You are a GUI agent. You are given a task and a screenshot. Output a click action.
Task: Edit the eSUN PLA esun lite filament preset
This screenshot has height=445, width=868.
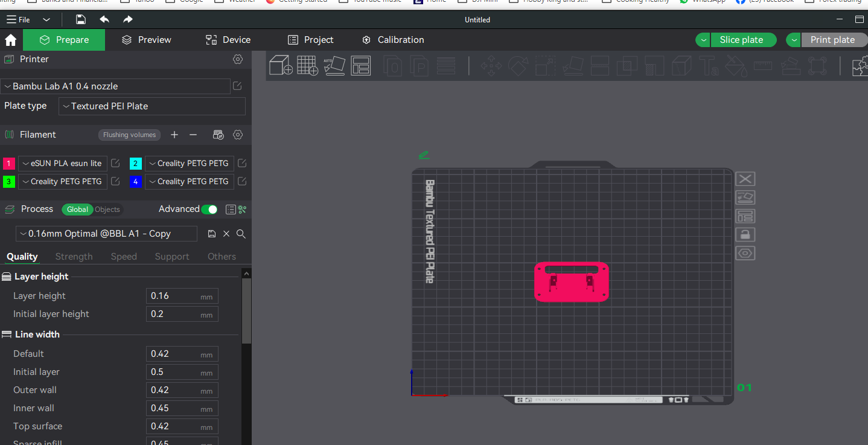(115, 163)
